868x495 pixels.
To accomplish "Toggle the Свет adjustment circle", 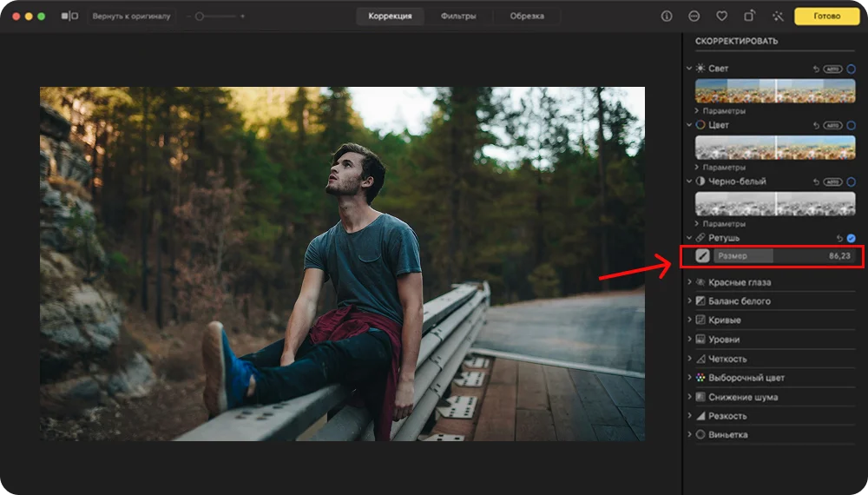I will (x=851, y=69).
